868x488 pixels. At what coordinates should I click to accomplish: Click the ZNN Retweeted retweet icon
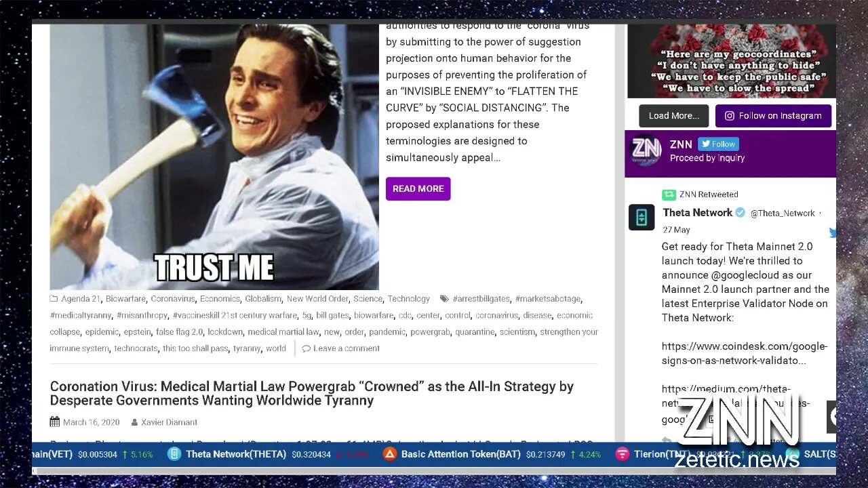[669, 195]
